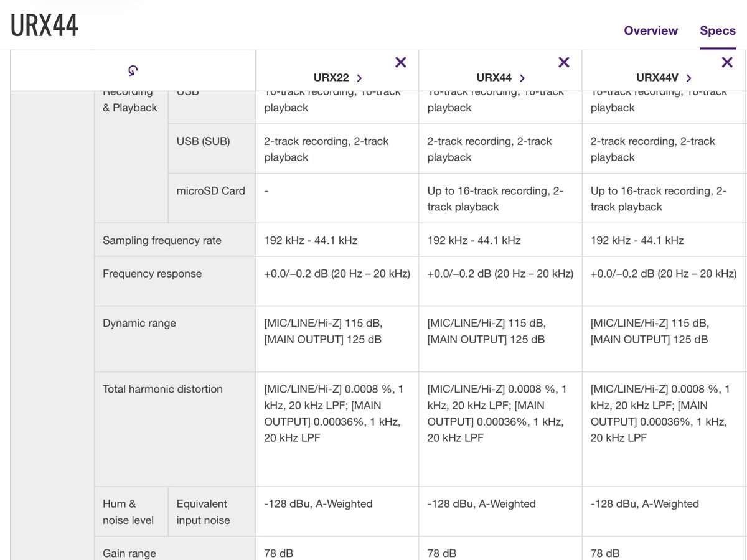
Task: Select 'microSD Card' row label
Action: click(x=211, y=191)
